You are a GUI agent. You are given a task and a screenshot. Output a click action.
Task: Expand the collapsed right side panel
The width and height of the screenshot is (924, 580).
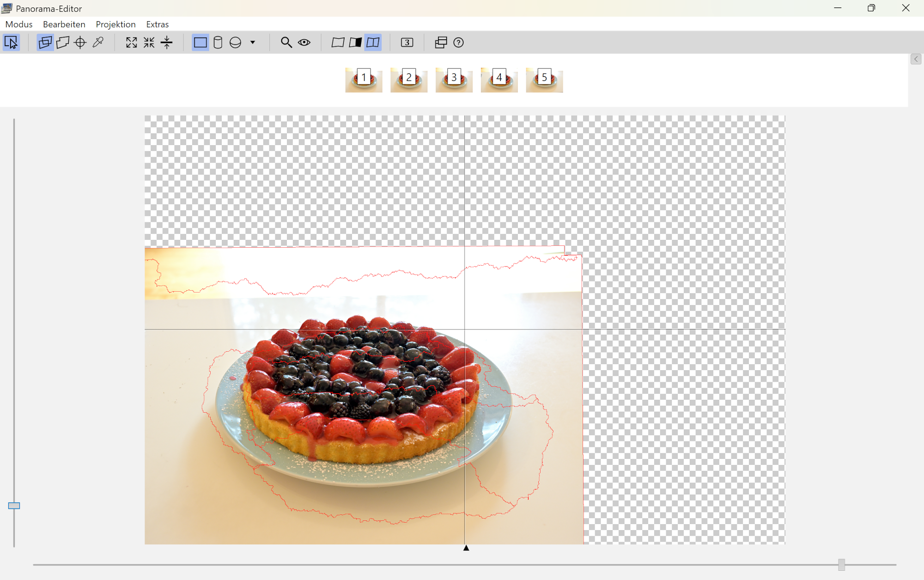coord(916,59)
